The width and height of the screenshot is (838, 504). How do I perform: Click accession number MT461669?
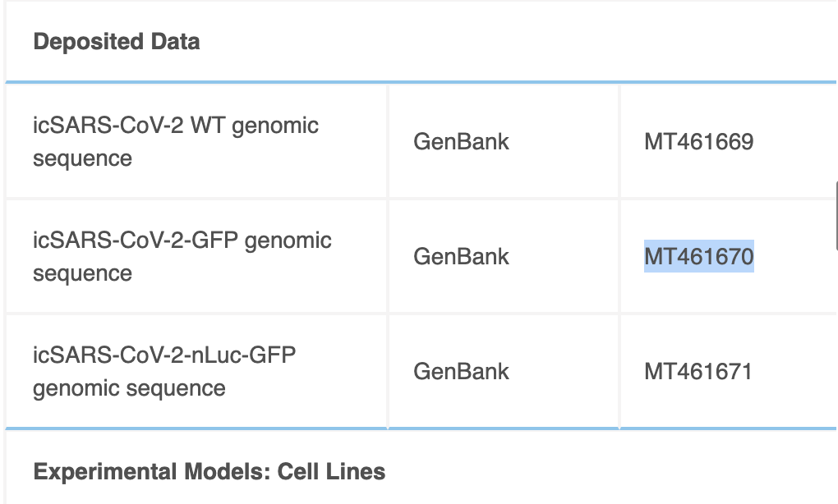point(698,141)
